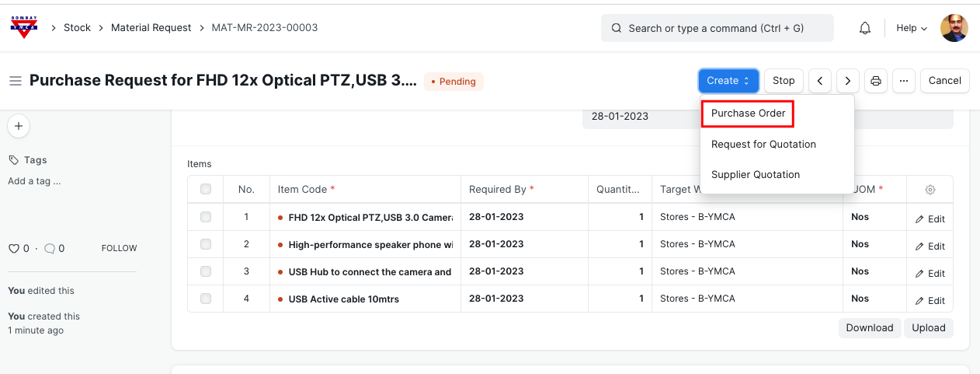Select Request for Quotation option
This screenshot has height=374, width=980.
(x=763, y=144)
